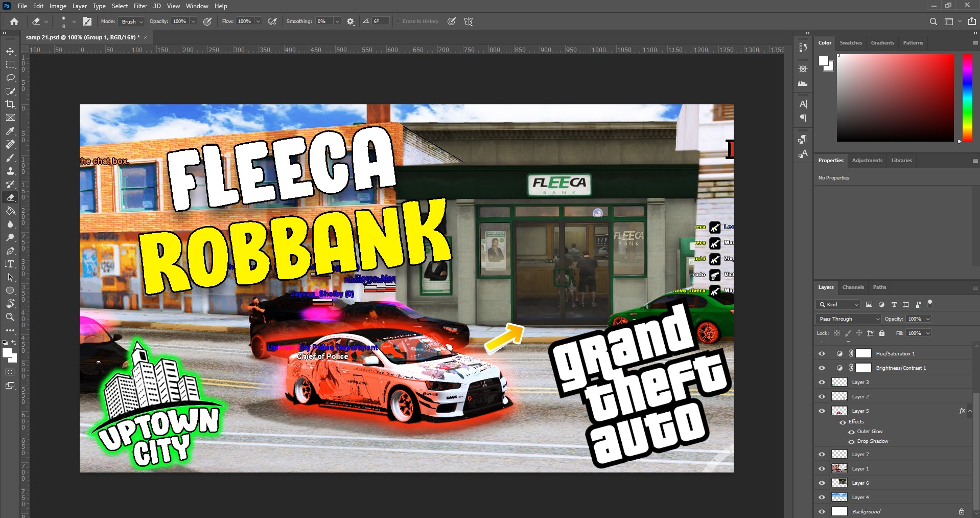
Task: Toggle the Drop Shadow effect visibility
Action: [x=851, y=442]
